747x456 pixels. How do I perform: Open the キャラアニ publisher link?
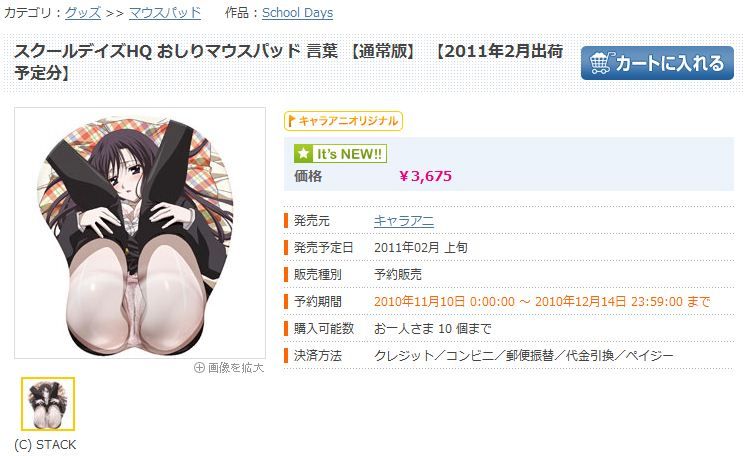(404, 221)
